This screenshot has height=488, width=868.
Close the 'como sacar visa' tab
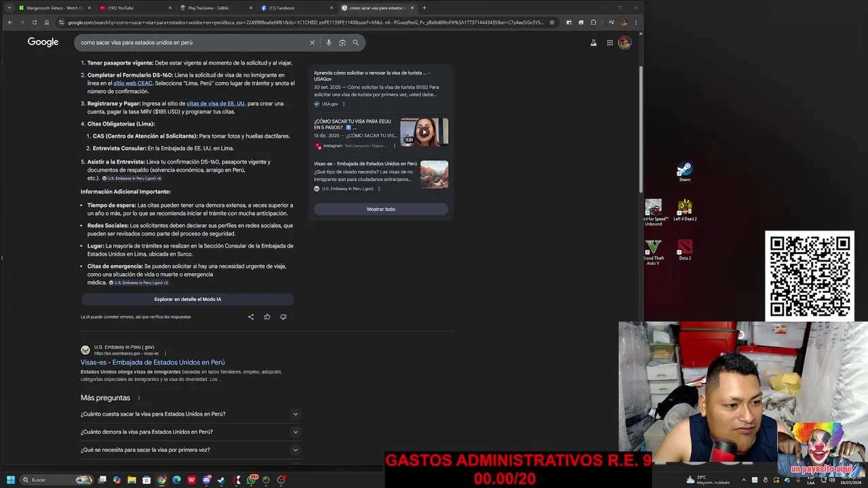point(412,8)
